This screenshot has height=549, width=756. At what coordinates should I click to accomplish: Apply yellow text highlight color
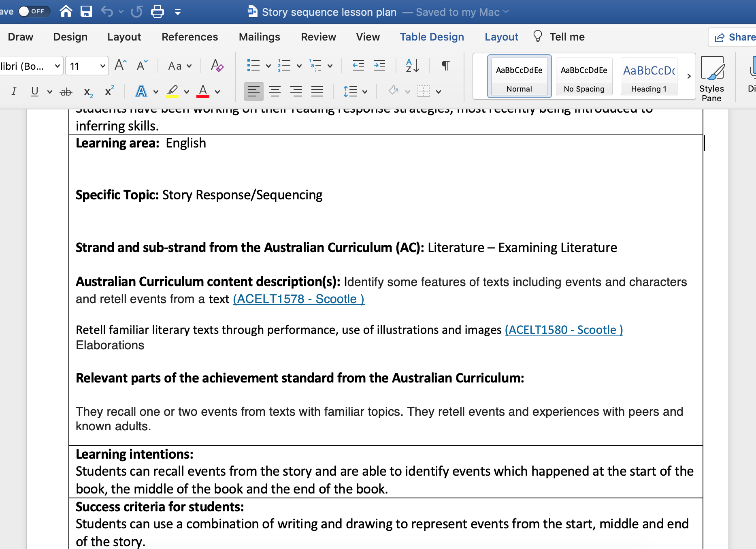click(172, 91)
